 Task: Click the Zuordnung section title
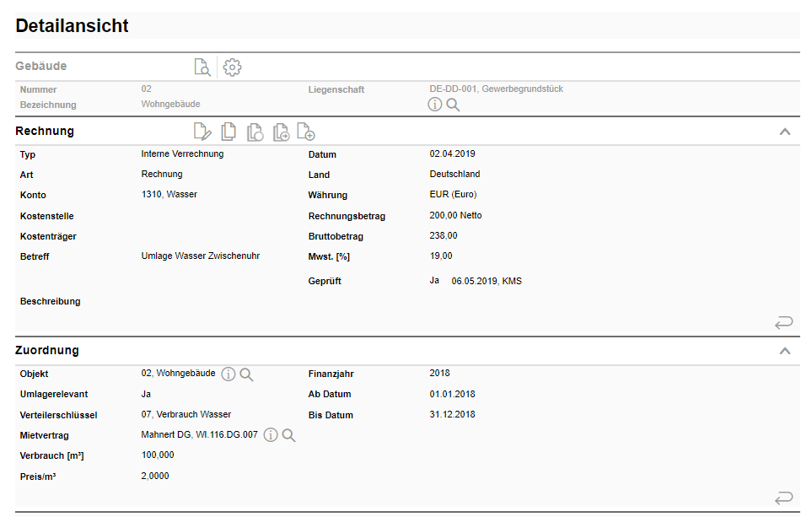tap(47, 350)
